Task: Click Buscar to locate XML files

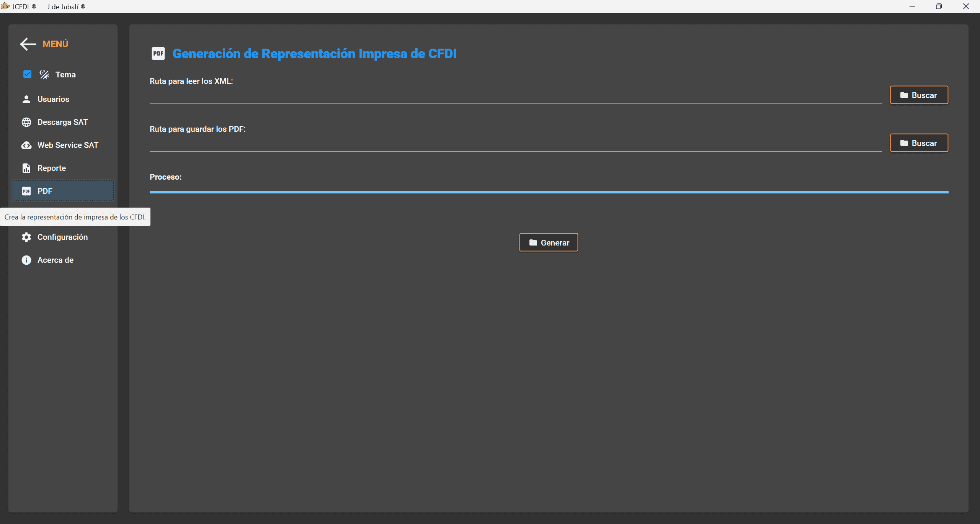Action: 918,95
